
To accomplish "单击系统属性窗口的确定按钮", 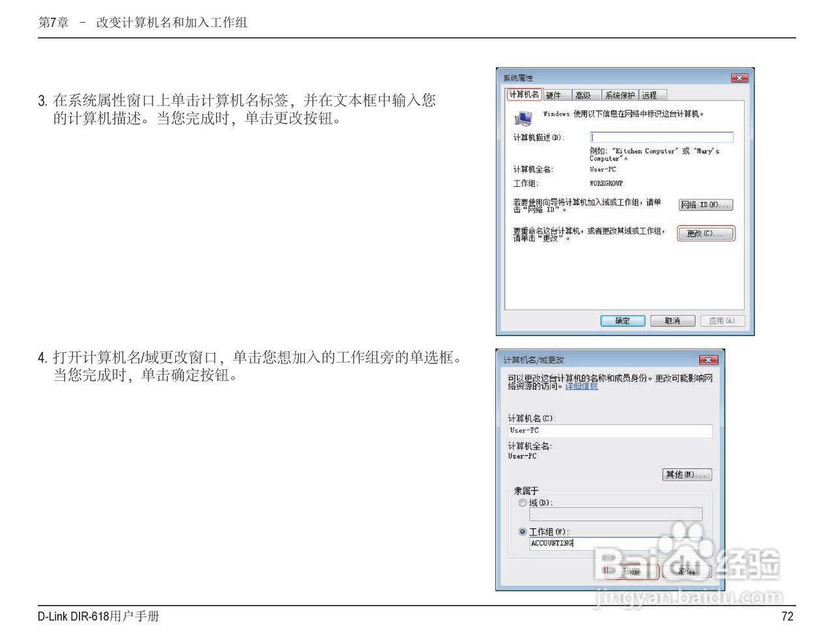I will click(x=622, y=320).
